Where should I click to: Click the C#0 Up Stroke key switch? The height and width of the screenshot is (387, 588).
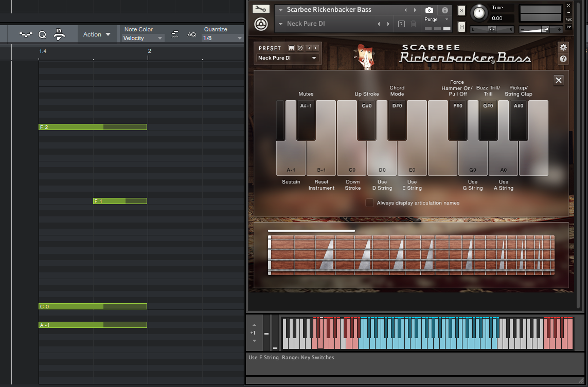tap(367, 120)
